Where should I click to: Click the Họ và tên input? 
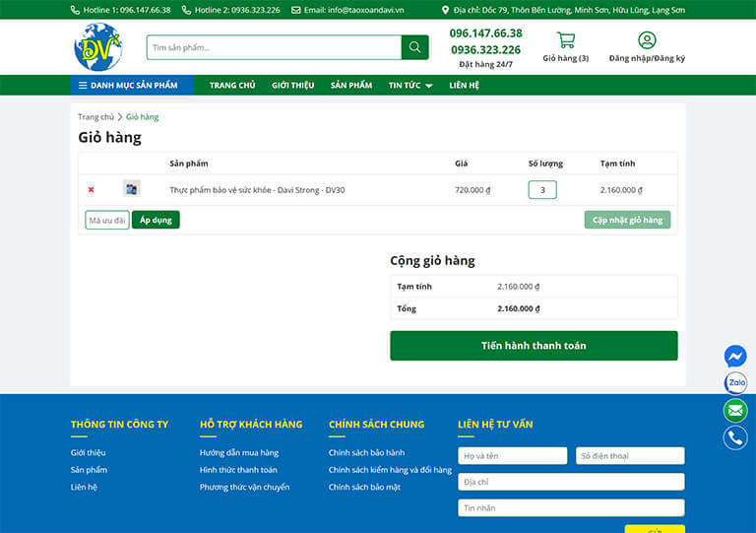coord(513,456)
